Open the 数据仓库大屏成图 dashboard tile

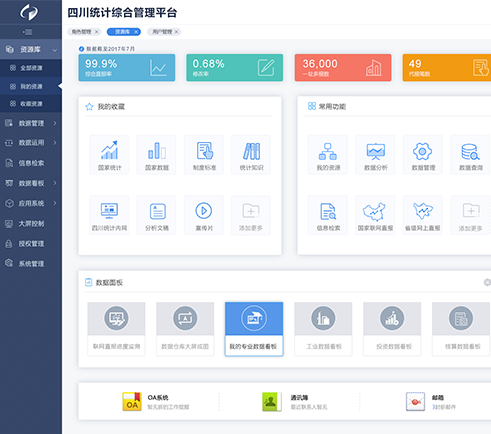pyautogui.click(x=185, y=329)
